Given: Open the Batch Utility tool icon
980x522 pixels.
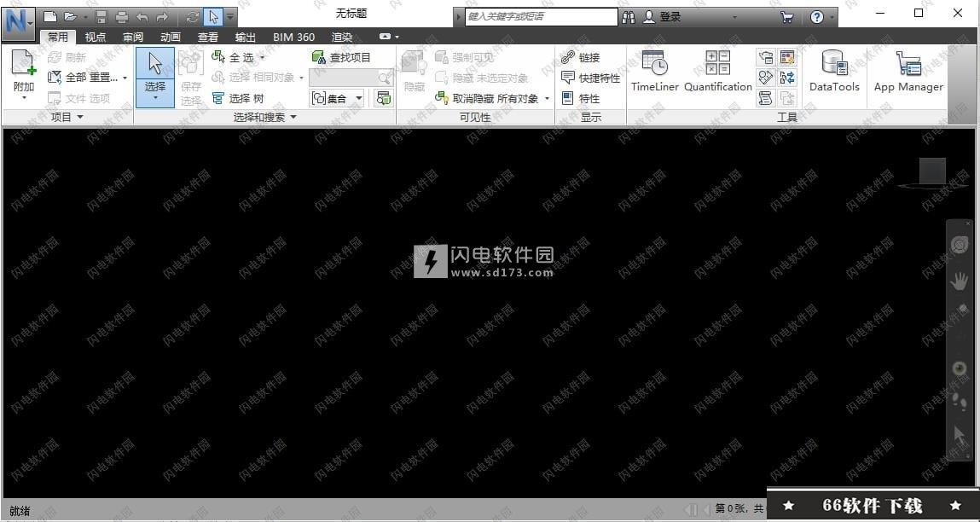Looking at the screenshot, I should point(787,78).
